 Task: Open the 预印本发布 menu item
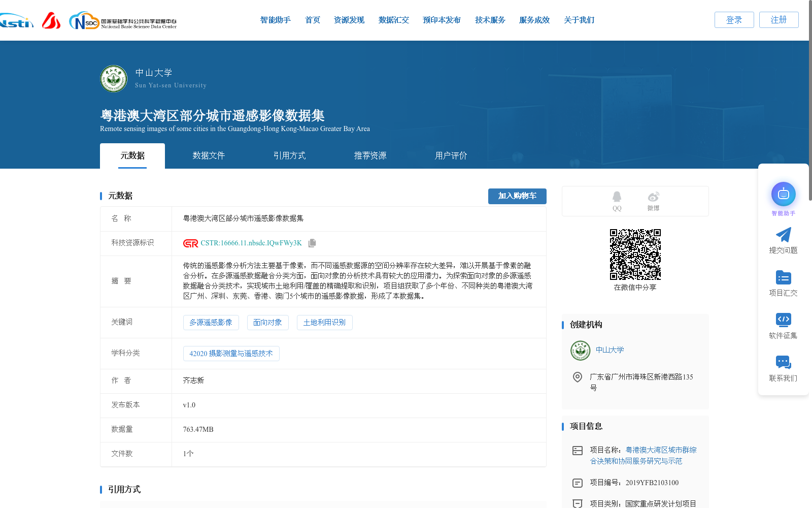pyautogui.click(x=441, y=20)
